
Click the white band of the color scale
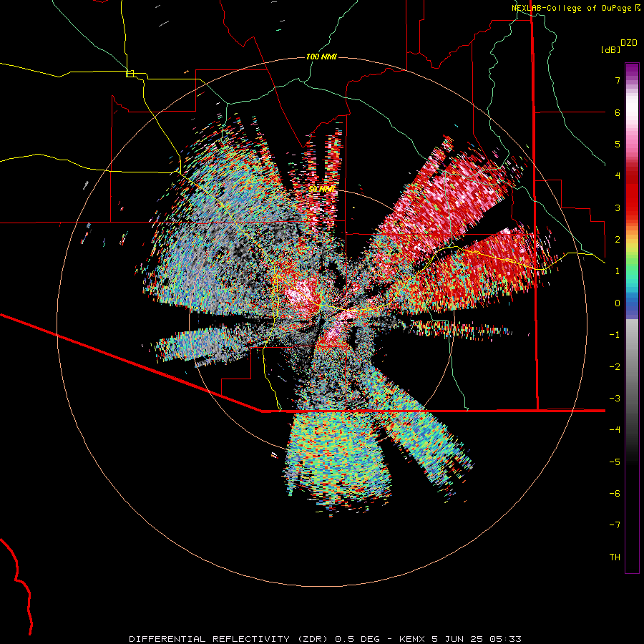click(632, 109)
